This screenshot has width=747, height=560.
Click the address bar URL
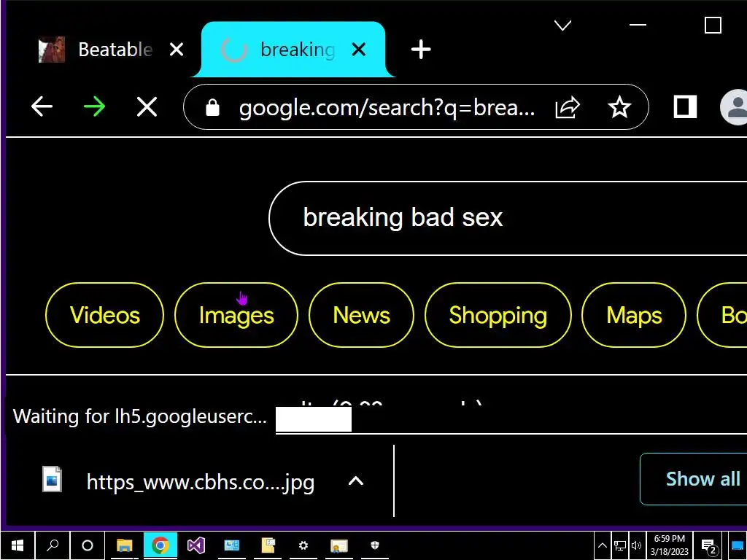tap(387, 108)
